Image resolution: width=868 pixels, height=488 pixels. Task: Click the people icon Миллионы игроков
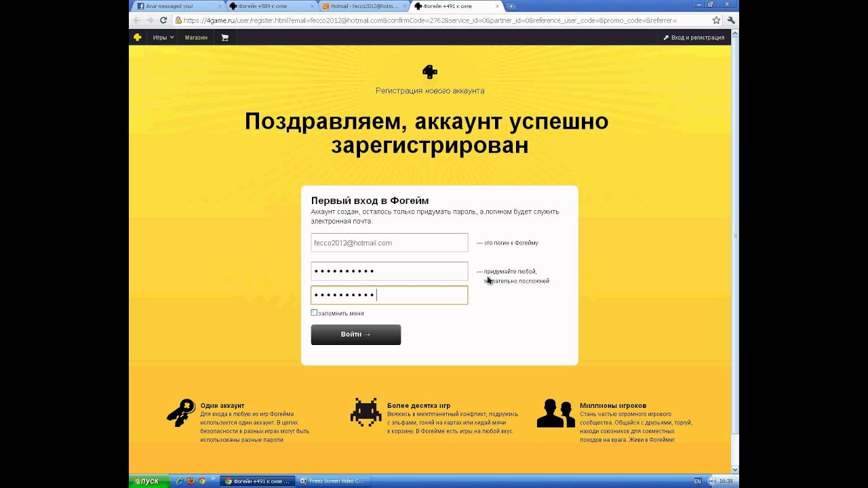pyautogui.click(x=555, y=413)
